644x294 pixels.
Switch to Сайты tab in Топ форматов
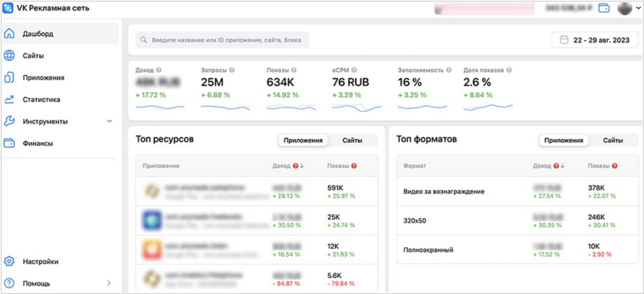click(x=613, y=140)
